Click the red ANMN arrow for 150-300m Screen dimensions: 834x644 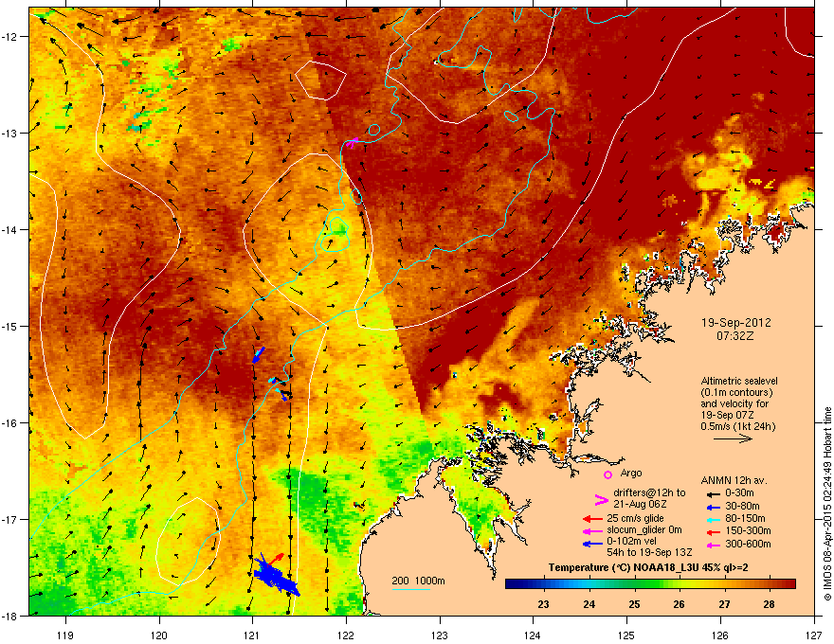713,531
